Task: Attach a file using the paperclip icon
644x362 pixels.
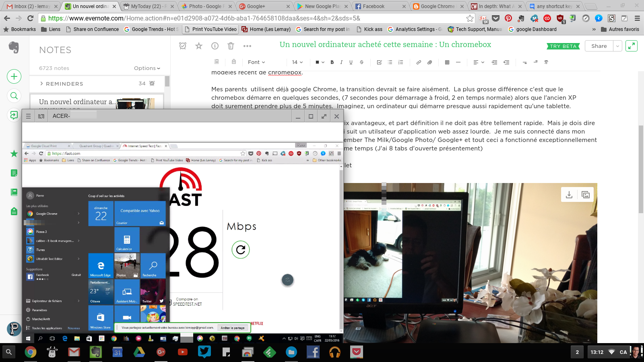Action: coord(429,62)
